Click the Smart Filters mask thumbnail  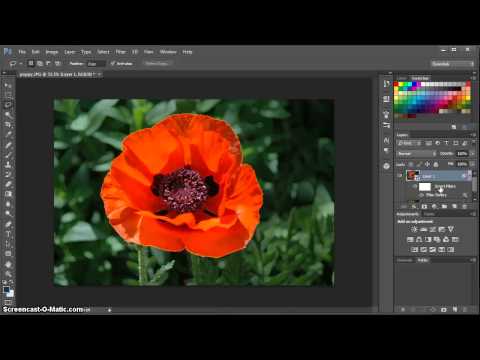point(425,187)
